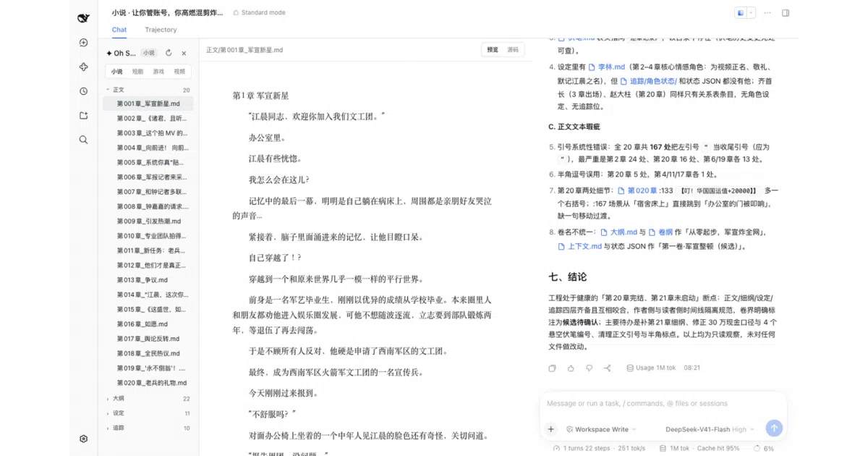Click the 6% context usage indicator
Screen dimensions: 868x456
coord(763,449)
